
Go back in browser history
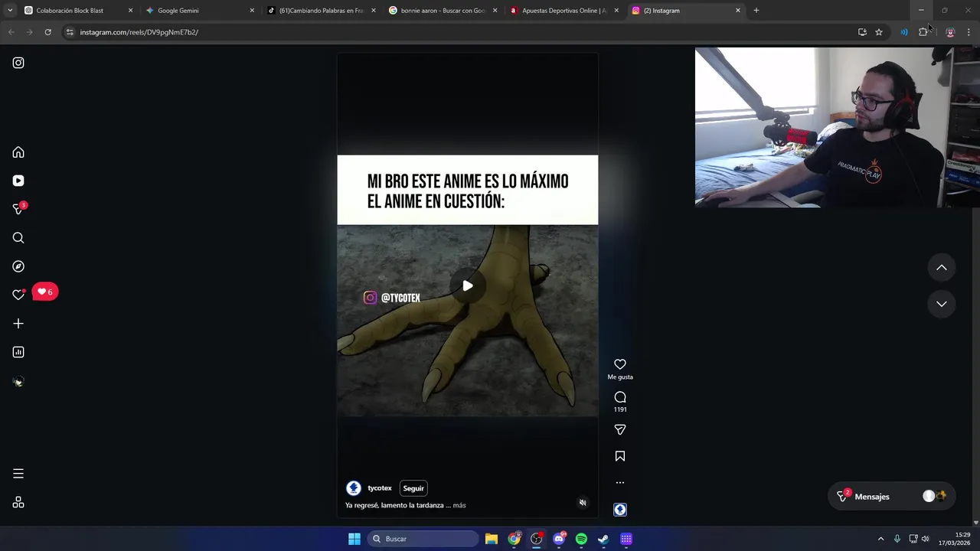pyautogui.click(x=11, y=32)
